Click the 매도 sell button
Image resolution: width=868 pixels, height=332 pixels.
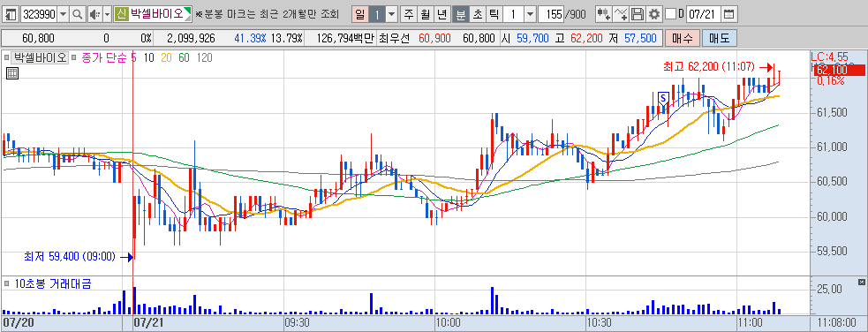[719, 38]
